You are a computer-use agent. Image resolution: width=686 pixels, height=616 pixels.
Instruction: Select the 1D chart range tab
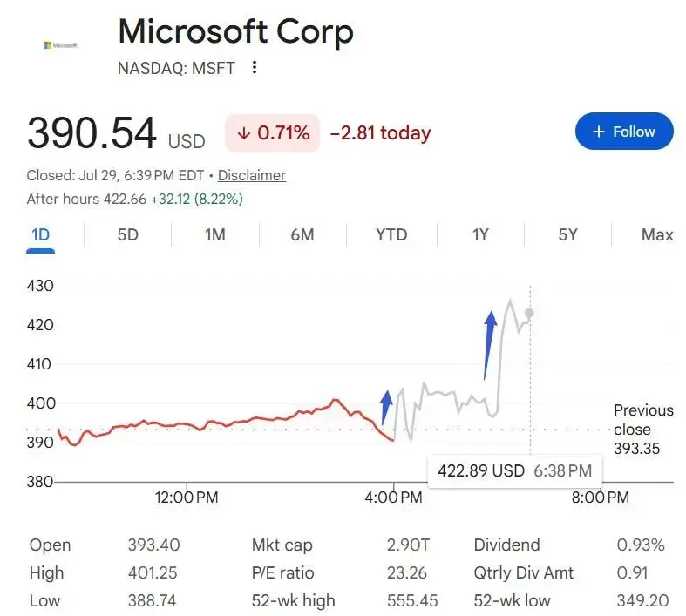(x=40, y=235)
